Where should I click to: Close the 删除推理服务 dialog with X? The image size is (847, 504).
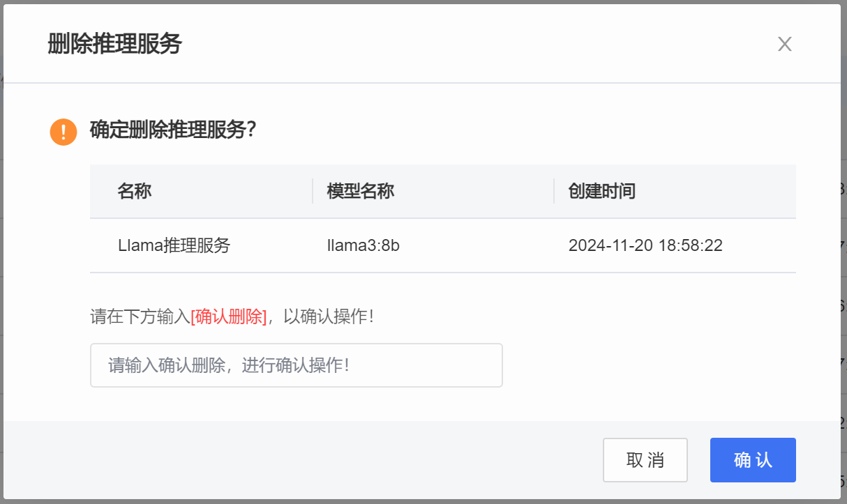pyautogui.click(x=784, y=45)
